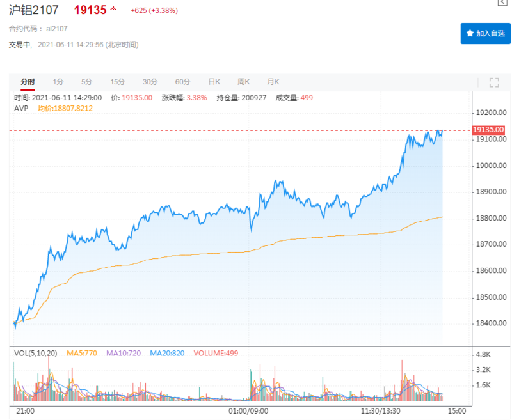Click the fullscreen chart icon

pos(493,82)
